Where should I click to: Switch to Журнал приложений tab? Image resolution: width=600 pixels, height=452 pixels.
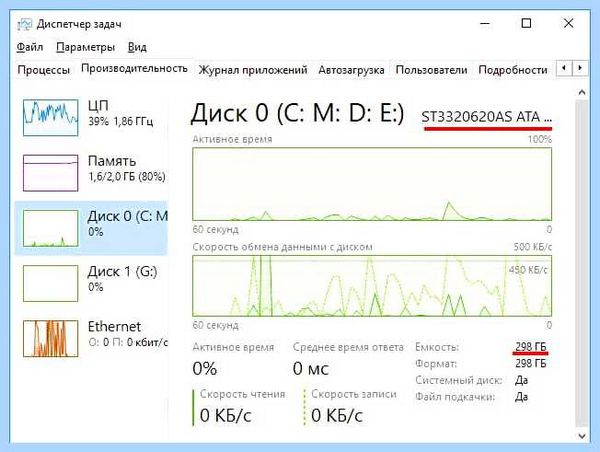(x=253, y=70)
